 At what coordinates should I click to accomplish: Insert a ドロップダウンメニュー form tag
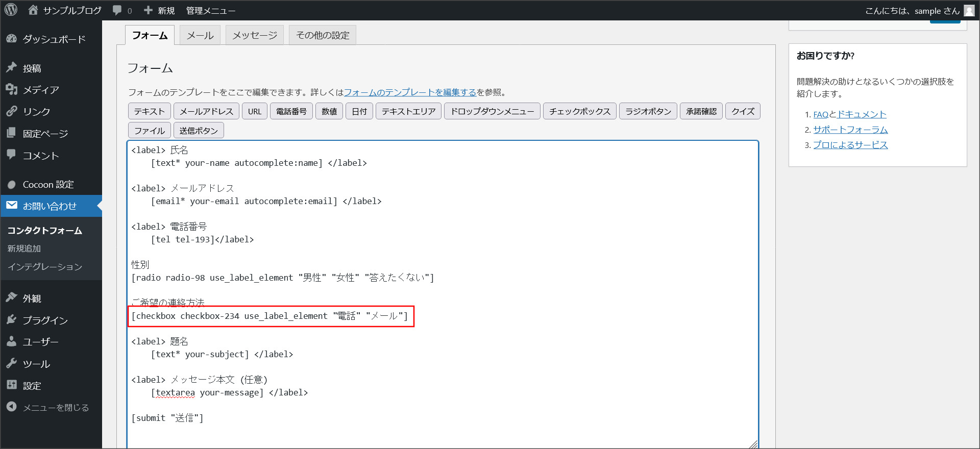coord(492,111)
